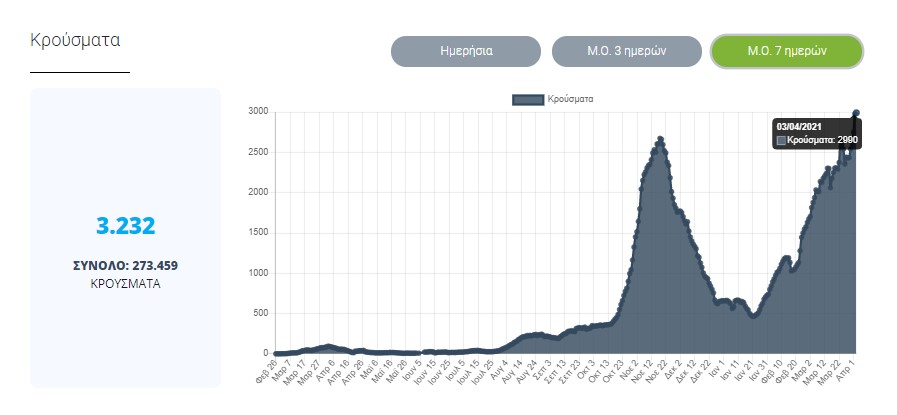Switch to Μ.Ο. 3 ημερών average
The image size is (897, 415).
click(x=625, y=51)
